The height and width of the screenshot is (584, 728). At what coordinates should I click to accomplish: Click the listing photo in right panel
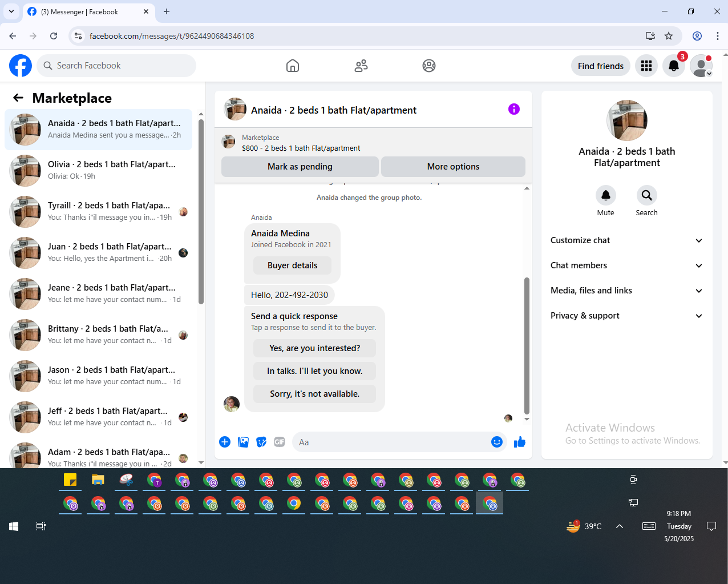click(627, 120)
